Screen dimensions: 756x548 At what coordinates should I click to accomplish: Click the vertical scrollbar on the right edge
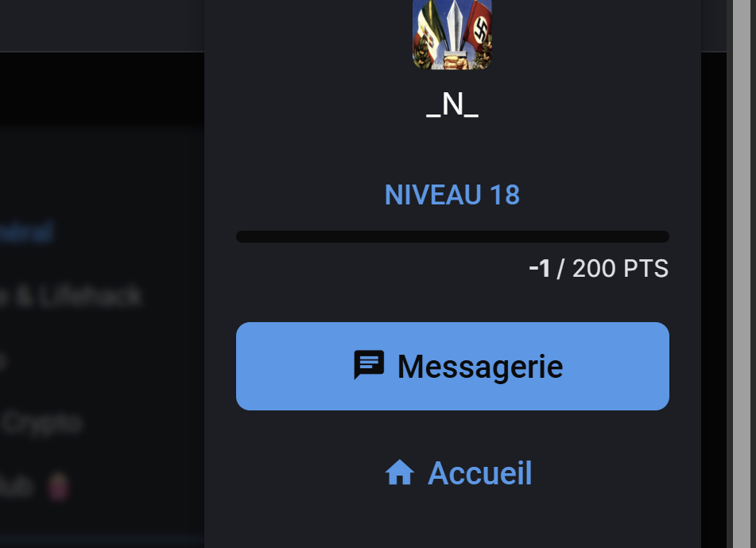[744, 274]
